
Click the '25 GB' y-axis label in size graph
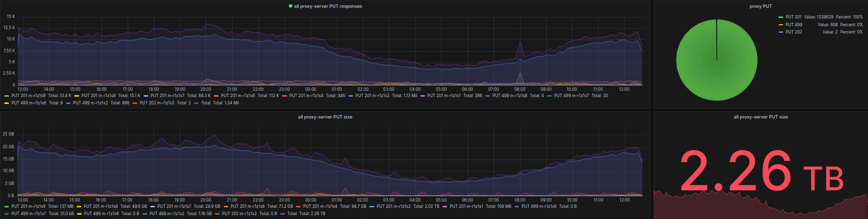[x=8, y=134]
